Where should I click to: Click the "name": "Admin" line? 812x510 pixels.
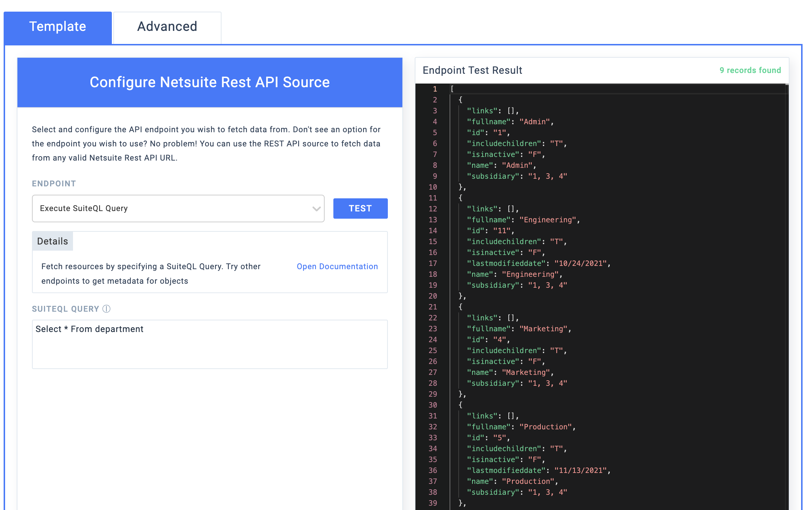click(x=502, y=165)
